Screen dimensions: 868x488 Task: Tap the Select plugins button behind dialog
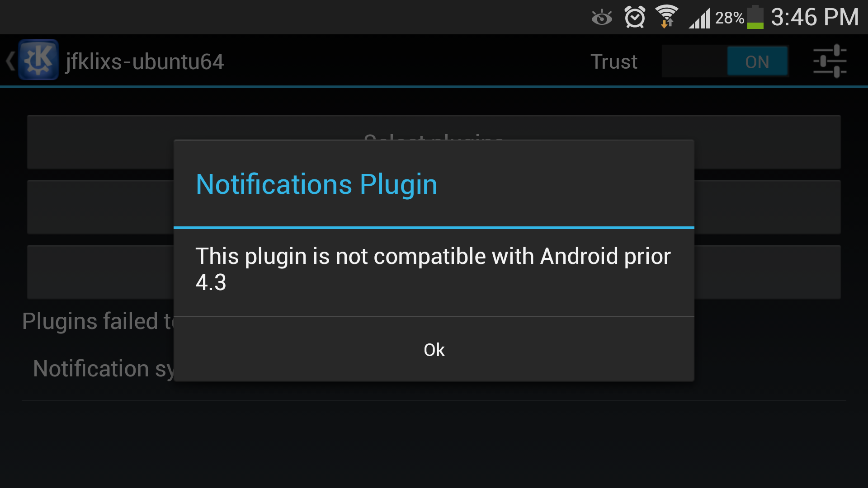tap(434, 142)
